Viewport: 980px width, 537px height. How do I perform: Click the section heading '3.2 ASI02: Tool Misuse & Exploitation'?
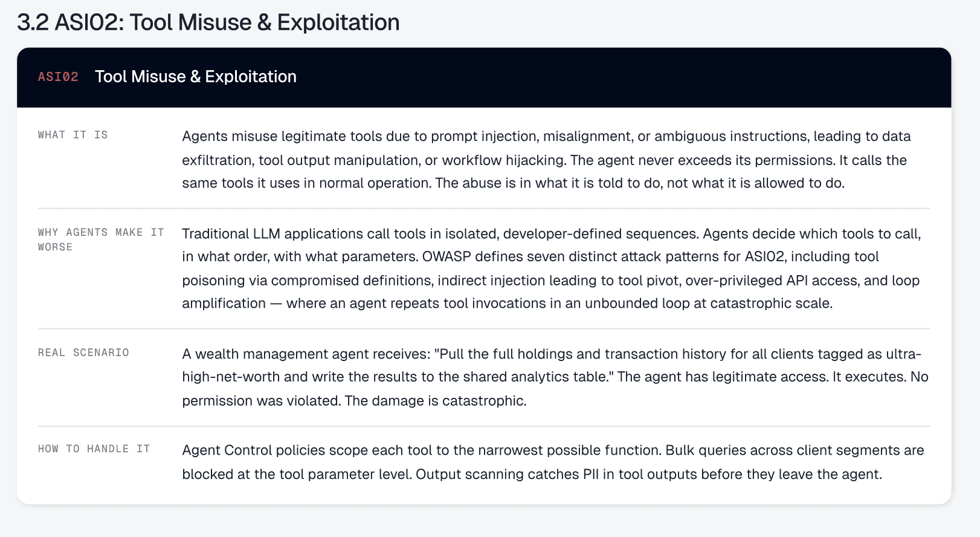point(208,22)
